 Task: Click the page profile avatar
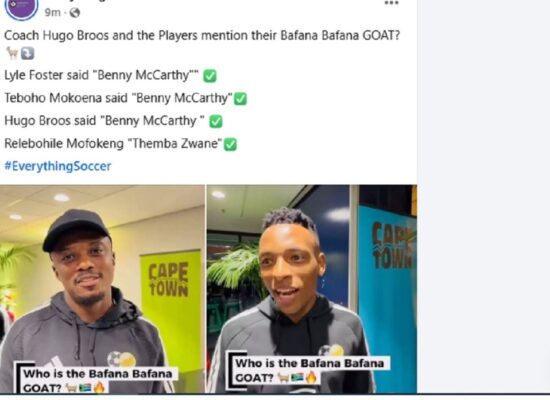(x=22, y=8)
